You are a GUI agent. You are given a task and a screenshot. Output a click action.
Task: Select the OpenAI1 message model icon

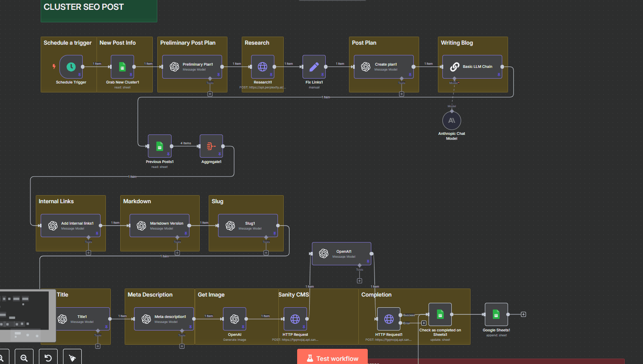coord(324,253)
